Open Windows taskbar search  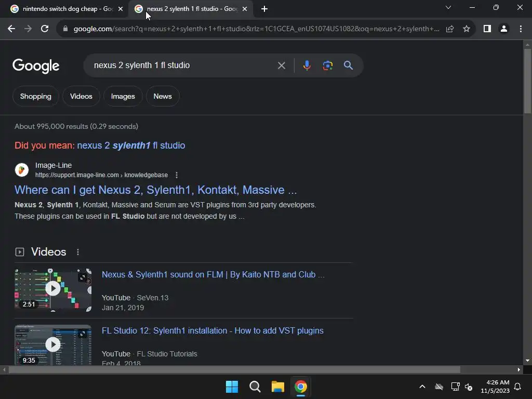(x=255, y=387)
